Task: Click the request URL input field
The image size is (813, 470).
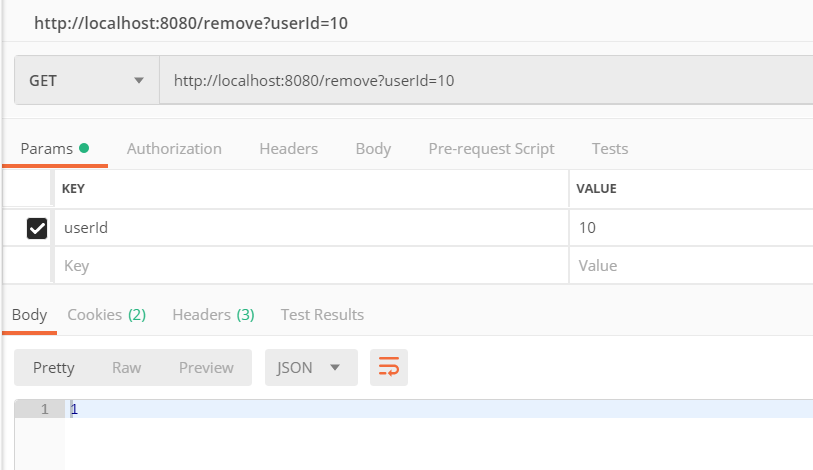Action: [x=486, y=80]
